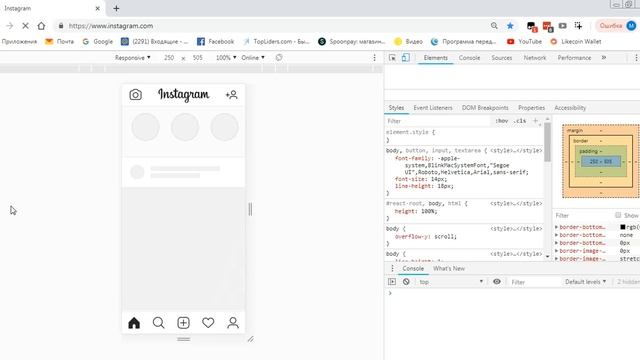
Task: Bookmark this page with the star icon
Action: (x=510, y=26)
